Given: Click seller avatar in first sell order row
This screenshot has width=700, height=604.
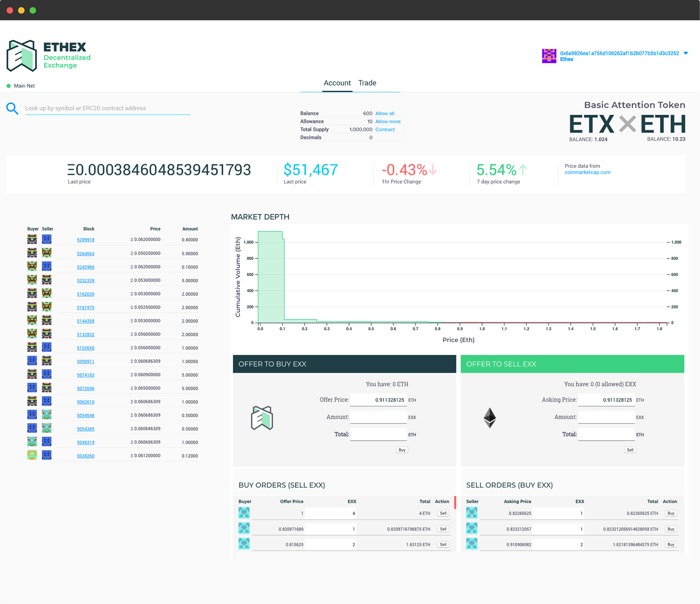Looking at the screenshot, I should [471, 513].
